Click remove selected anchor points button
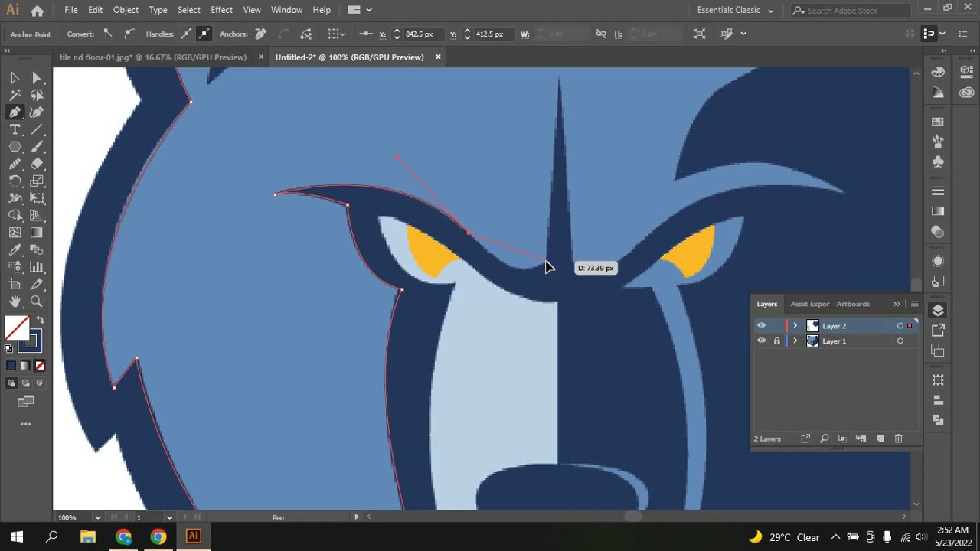This screenshot has width=980, height=551. click(x=260, y=34)
